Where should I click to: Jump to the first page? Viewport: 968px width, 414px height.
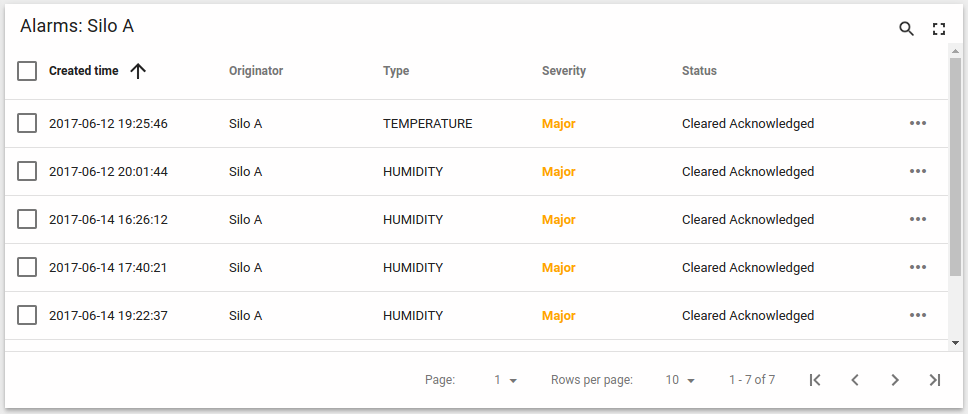tap(815, 380)
